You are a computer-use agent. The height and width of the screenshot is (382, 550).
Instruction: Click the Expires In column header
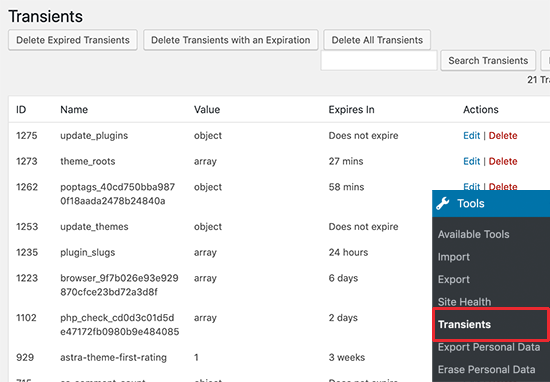(x=351, y=109)
